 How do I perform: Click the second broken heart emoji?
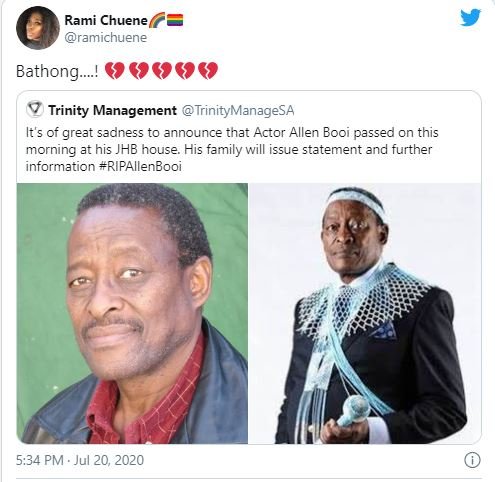pyautogui.click(x=138, y=71)
